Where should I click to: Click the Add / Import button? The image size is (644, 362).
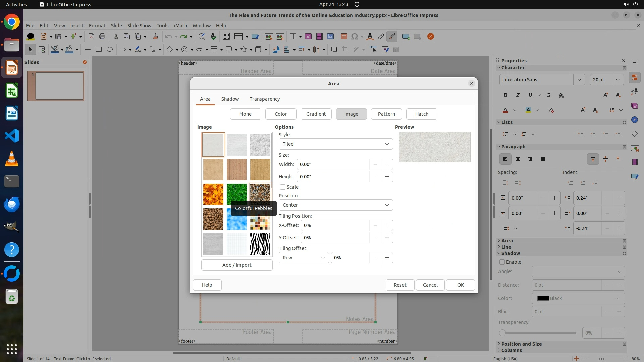236,265
